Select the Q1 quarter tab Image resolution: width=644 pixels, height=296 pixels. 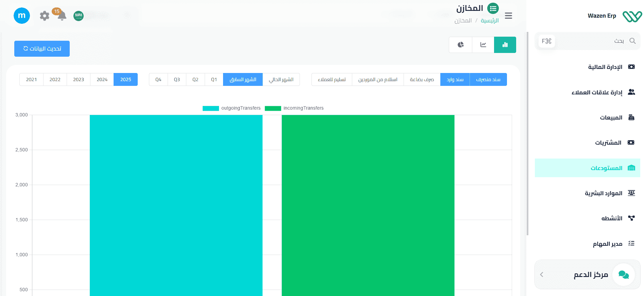tap(214, 79)
